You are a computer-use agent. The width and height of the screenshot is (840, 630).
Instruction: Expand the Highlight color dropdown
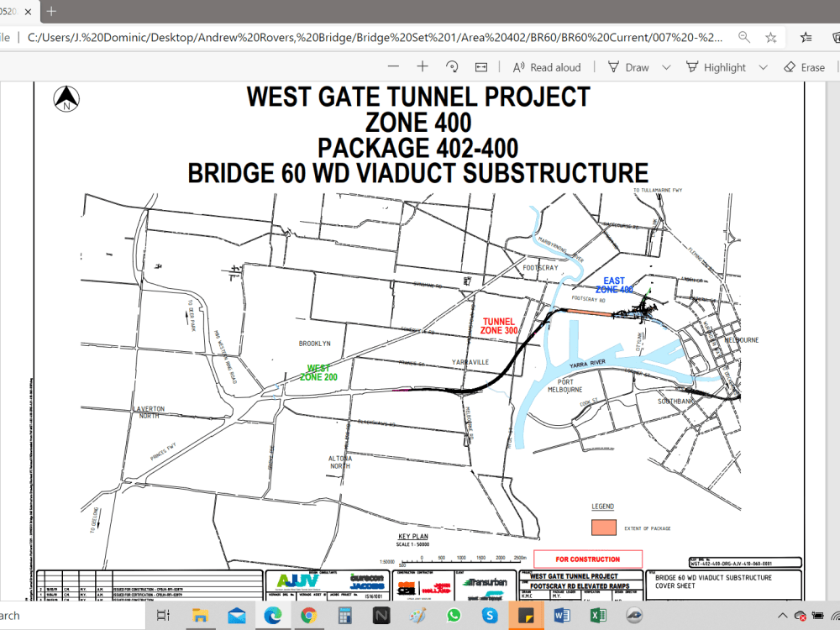click(764, 67)
